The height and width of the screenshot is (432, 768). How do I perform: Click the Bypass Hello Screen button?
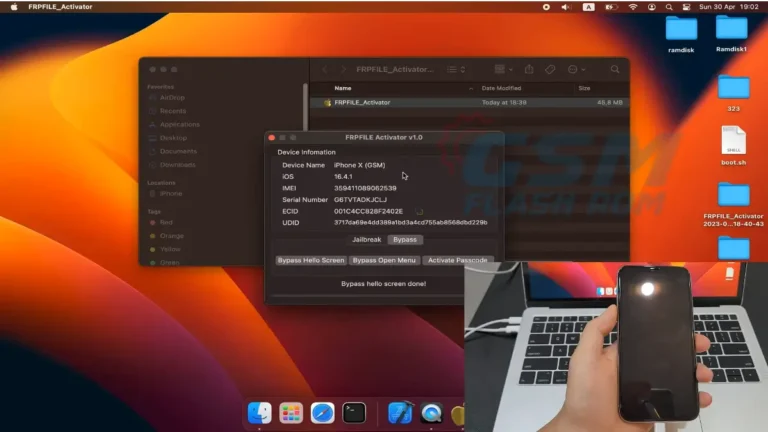pyautogui.click(x=311, y=260)
